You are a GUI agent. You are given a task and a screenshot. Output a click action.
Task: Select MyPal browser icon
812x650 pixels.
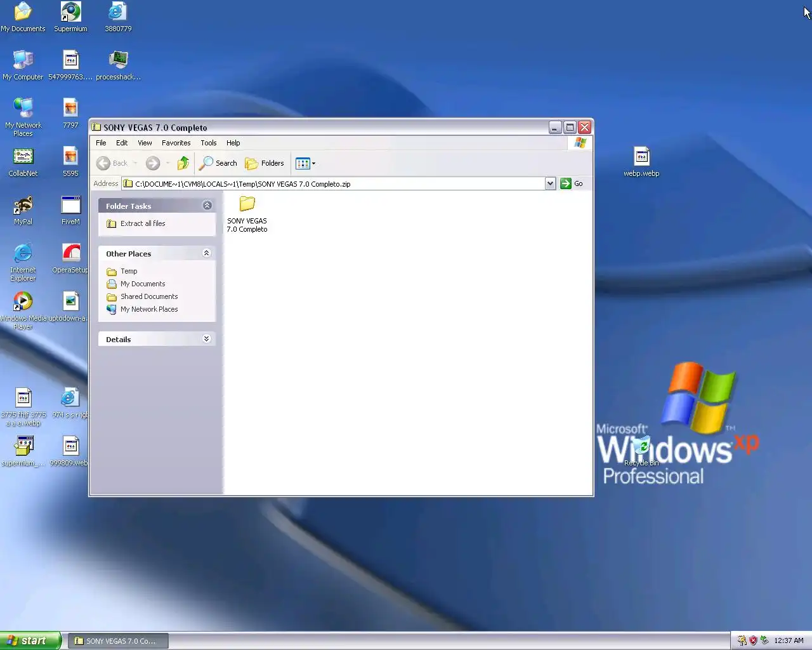coord(23,210)
